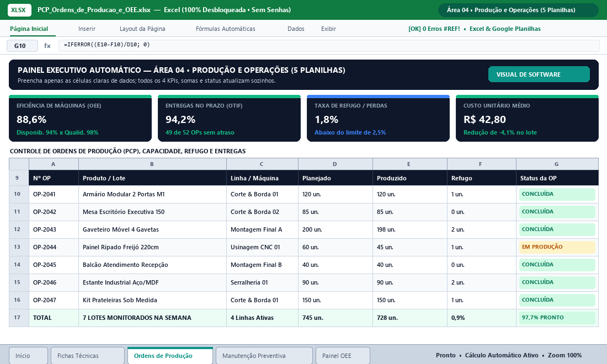The width and height of the screenshot is (607, 364).
Task: Select the Fórmulas Automáticas tab
Action: pos(226,29)
